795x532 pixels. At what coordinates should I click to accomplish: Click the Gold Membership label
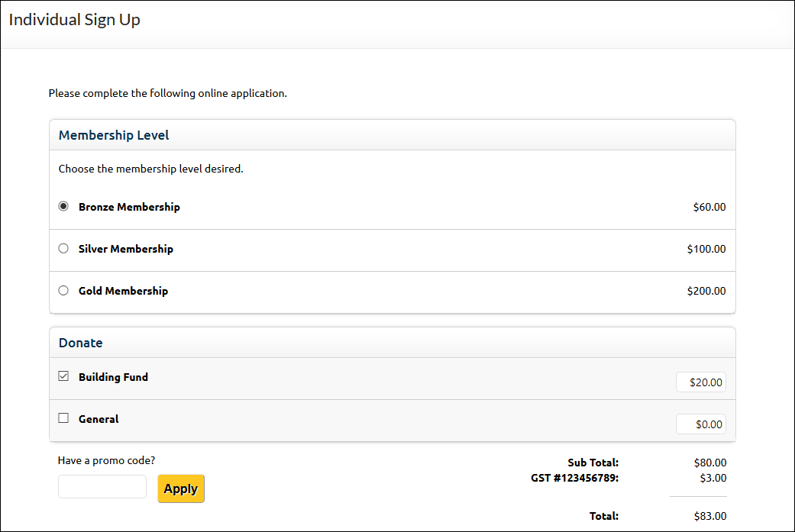pyautogui.click(x=123, y=291)
